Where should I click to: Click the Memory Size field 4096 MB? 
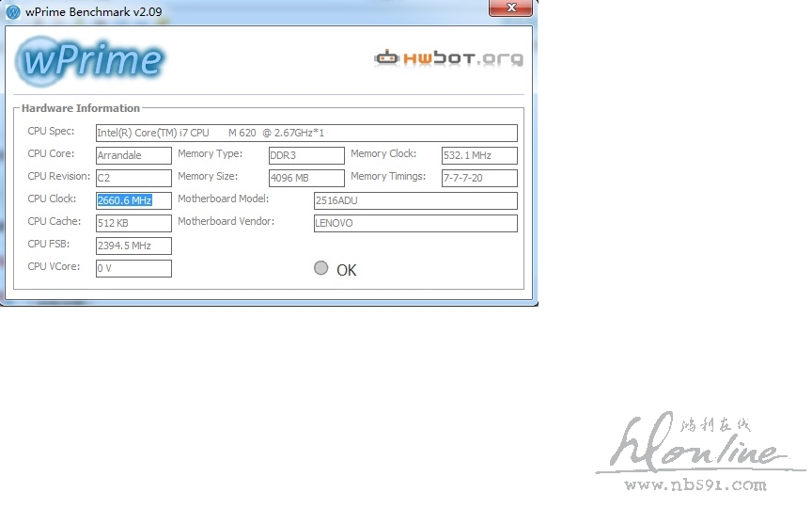click(x=306, y=178)
